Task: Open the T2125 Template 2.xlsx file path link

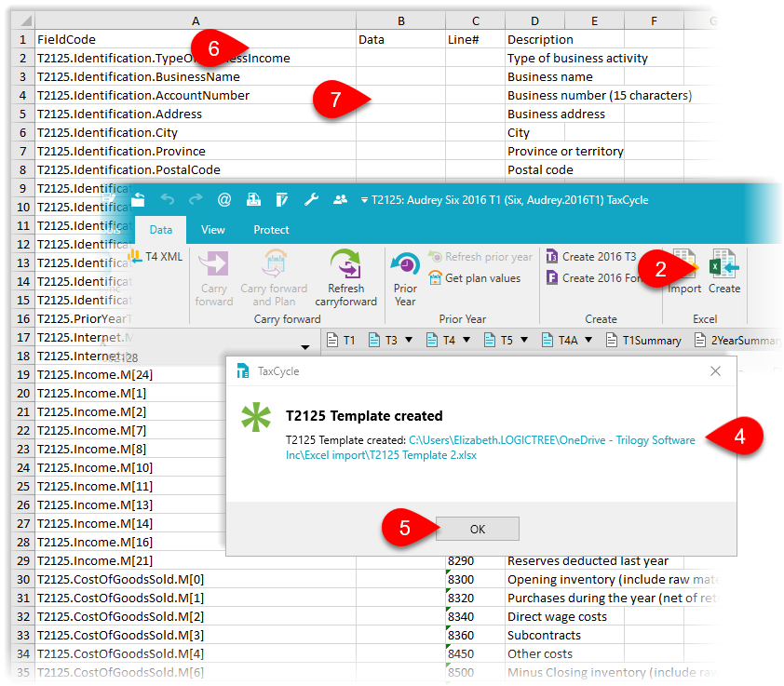Action: 491,448
